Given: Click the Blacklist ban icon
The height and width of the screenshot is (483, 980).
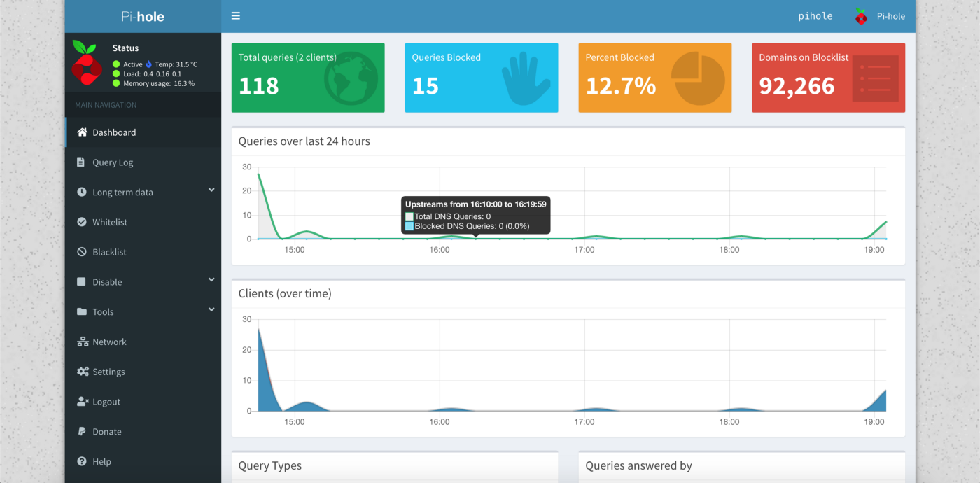Looking at the screenshot, I should (x=81, y=252).
